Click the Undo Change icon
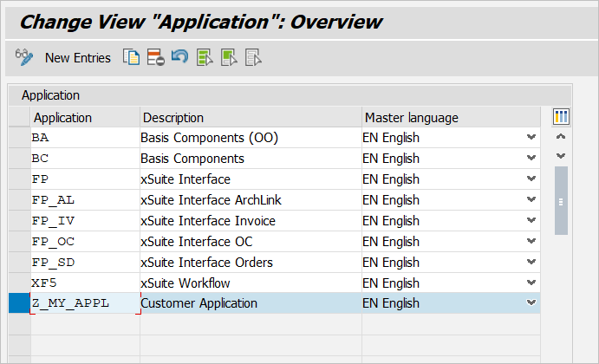The width and height of the screenshot is (599, 364). (x=179, y=58)
